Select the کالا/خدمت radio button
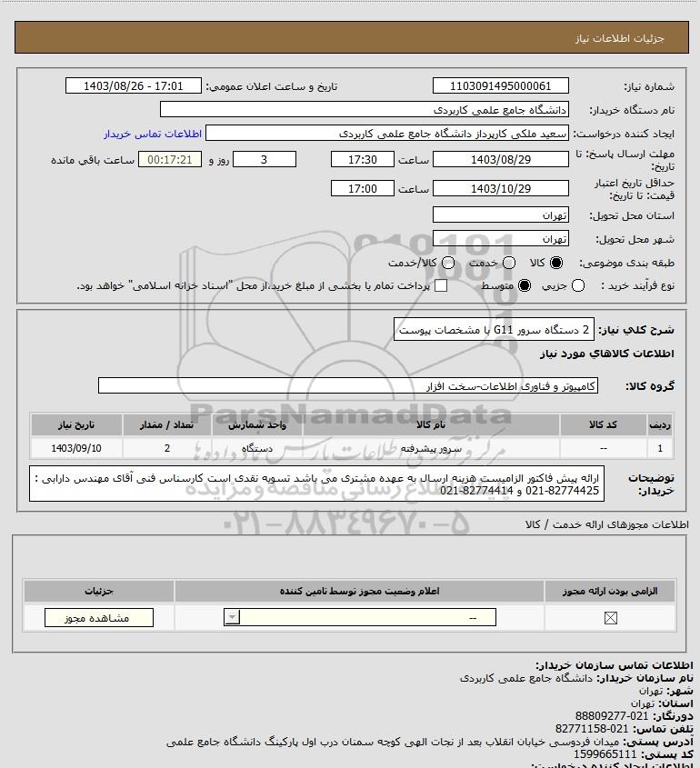 pyautogui.click(x=447, y=263)
